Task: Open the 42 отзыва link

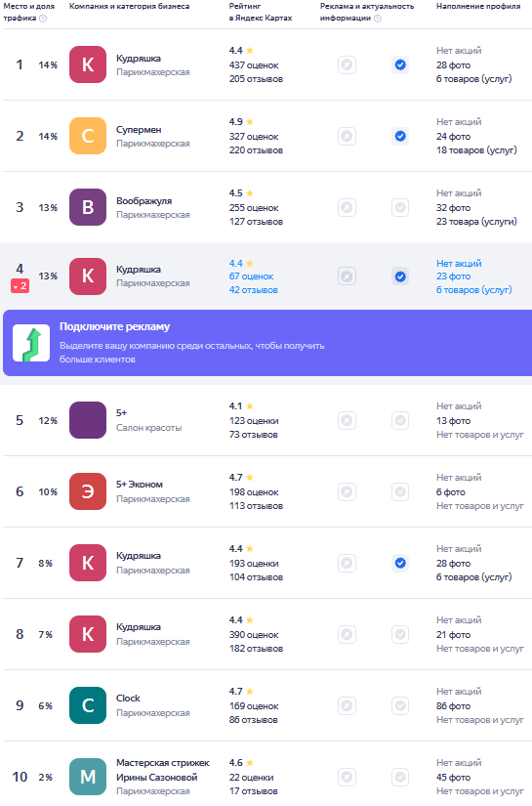Action: pyautogui.click(x=254, y=290)
